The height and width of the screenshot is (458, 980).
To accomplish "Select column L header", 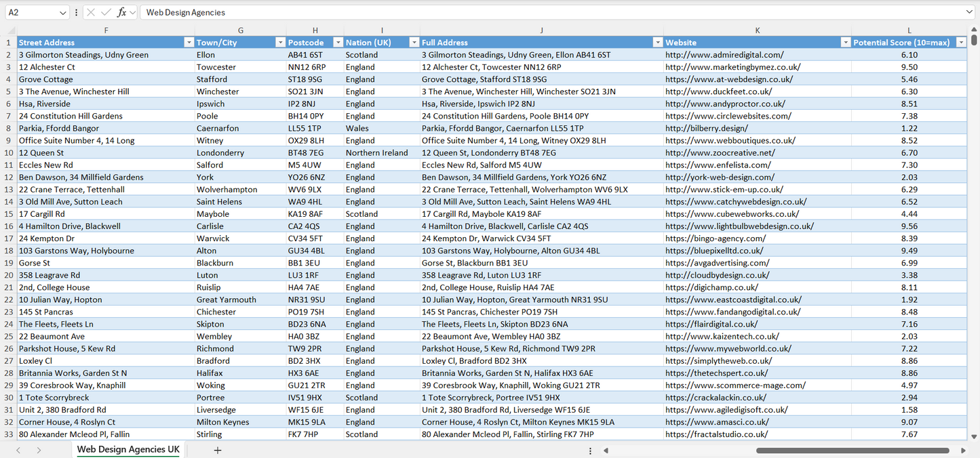I will [x=909, y=30].
